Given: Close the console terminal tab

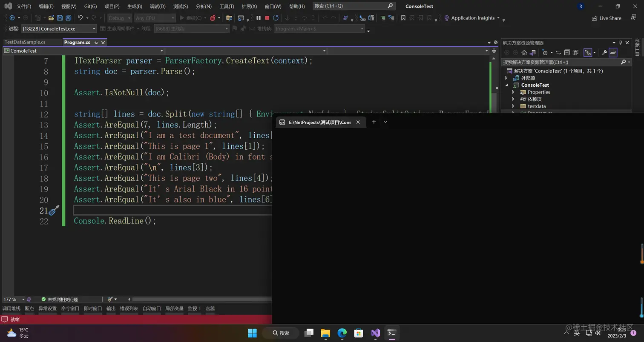Looking at the screenshot, I should coord(358,122).
